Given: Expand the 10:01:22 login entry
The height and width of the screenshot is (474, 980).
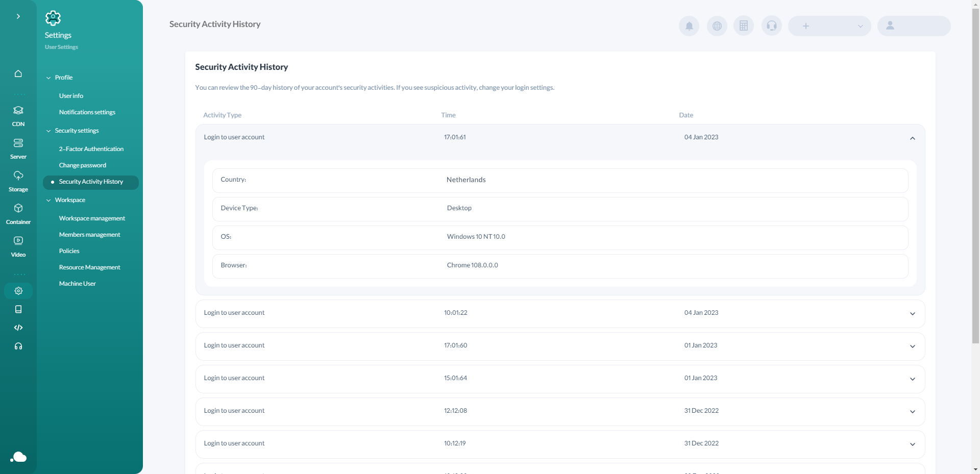Looking at the screenshot, I should (x=913, y=314).
